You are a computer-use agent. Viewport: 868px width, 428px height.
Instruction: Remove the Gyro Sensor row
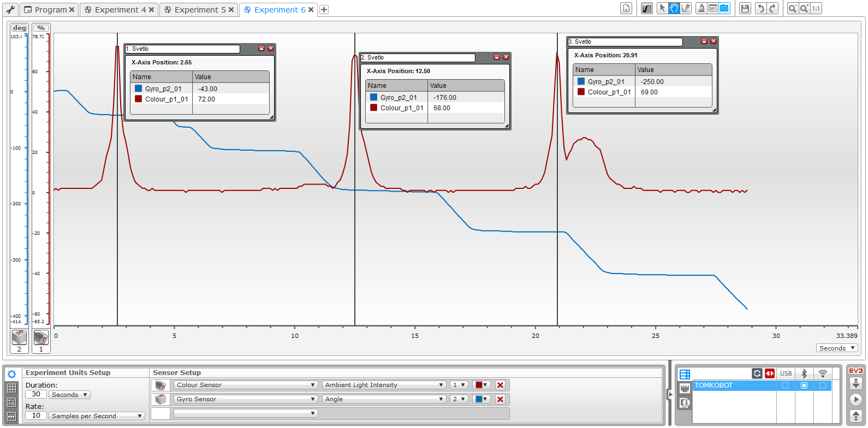pyautogui.click(x=500, y=399)
